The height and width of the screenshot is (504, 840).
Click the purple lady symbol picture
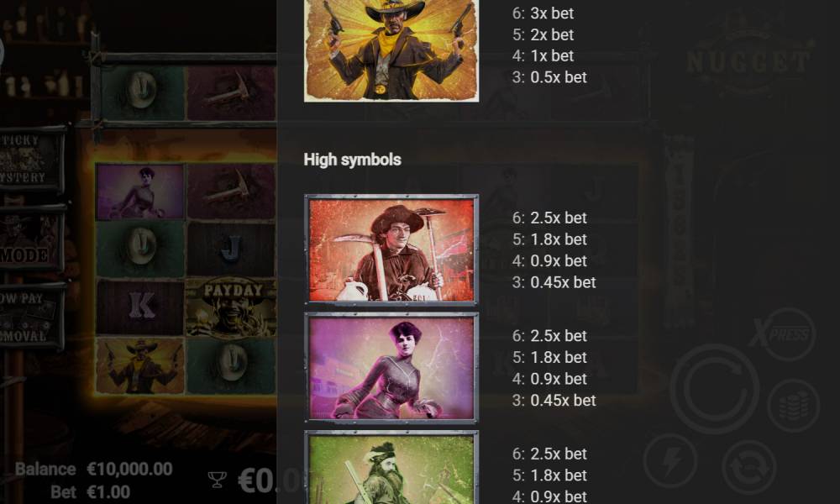[391, 368]
